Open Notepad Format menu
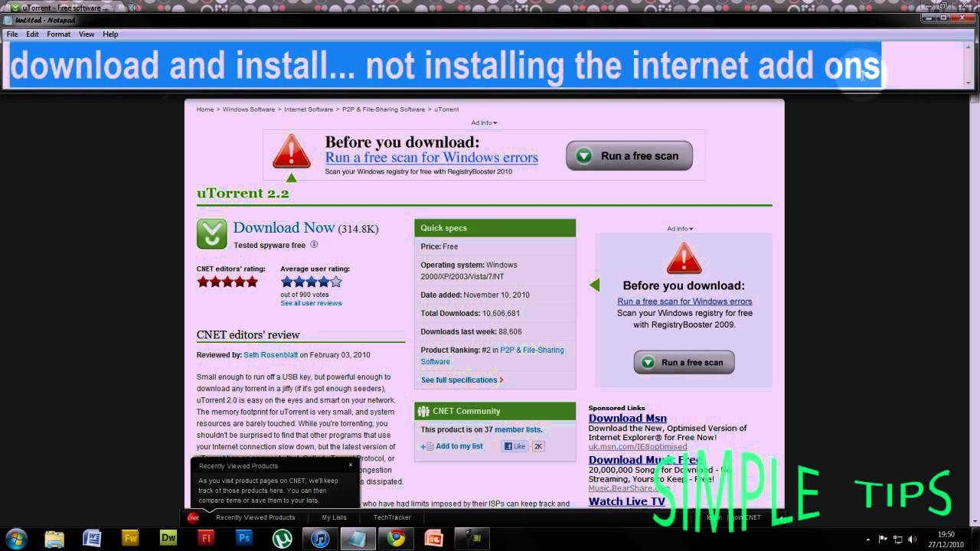The width and height of the screenshot is (980, 551). click(58, 34)
